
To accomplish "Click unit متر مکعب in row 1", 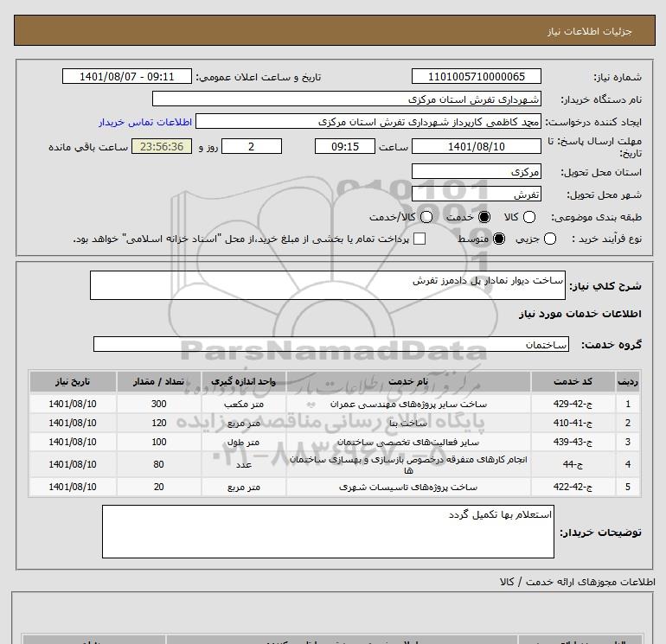I will coord(243,405).
